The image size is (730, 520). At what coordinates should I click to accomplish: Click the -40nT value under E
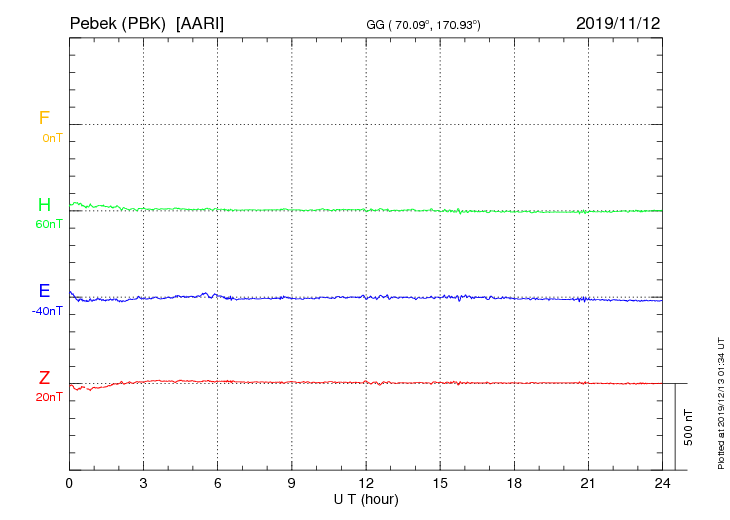(x=47, y=311)
